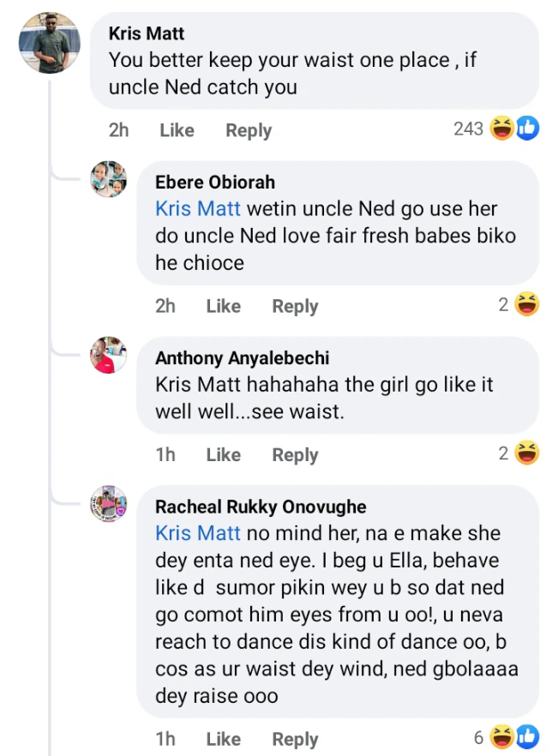Click the 243 reaction count on Kris Matt's comment
This screenshot has height=756, width=558.
468,129
